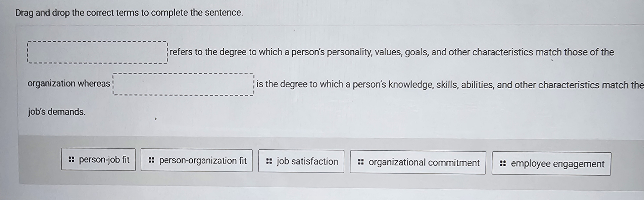Select the person-job fit answer chip
Screen dimensions: 644x200
pos(98,160)
